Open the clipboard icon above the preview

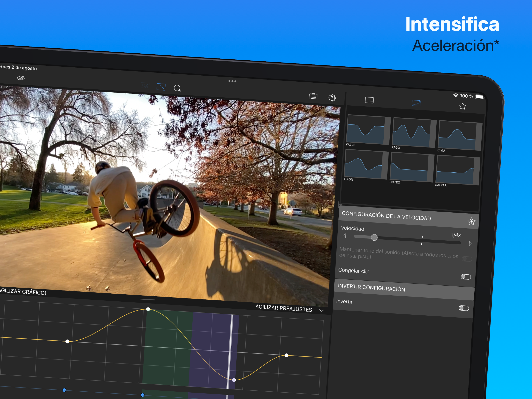tap(313, 96)
